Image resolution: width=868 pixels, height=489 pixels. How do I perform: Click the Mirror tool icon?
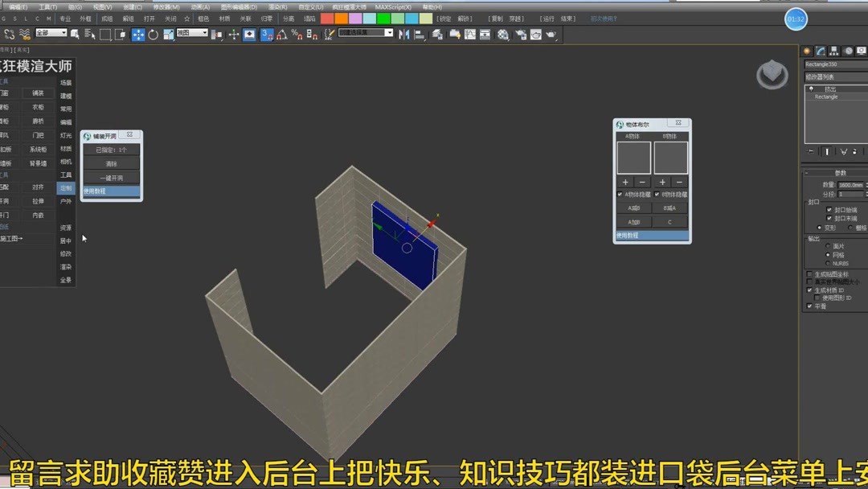click(x=404, y=34)
